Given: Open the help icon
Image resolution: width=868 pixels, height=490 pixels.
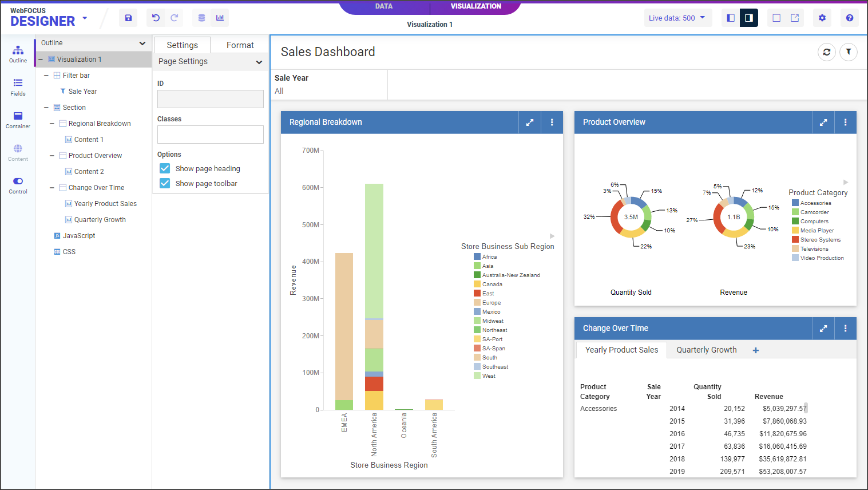Looking at the screenshot, I should point(849,18).
